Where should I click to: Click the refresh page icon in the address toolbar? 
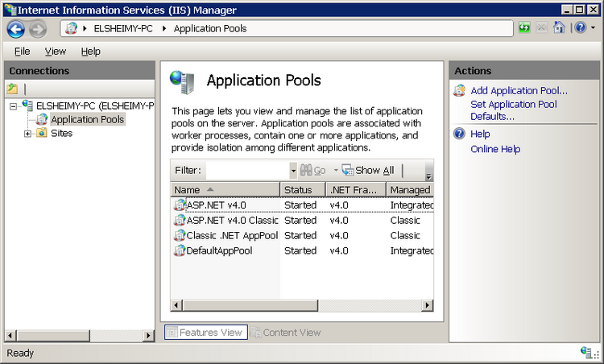click(x=525, y=28)
